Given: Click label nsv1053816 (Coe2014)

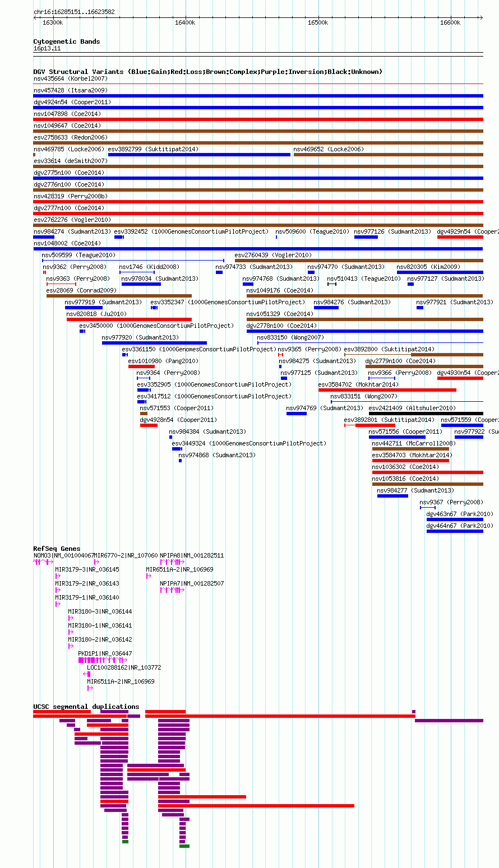Looking at the screenshot, I should (406, 479).
